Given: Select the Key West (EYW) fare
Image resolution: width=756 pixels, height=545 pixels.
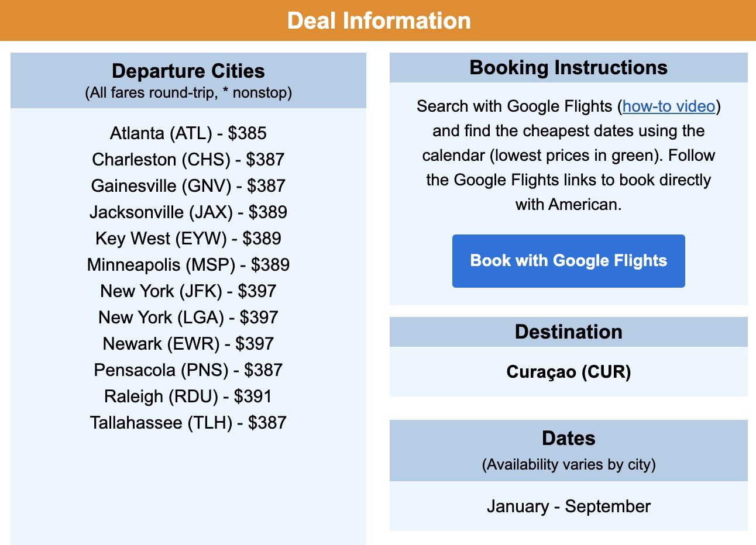Looking at the screenshot, I should click(188, 239).
